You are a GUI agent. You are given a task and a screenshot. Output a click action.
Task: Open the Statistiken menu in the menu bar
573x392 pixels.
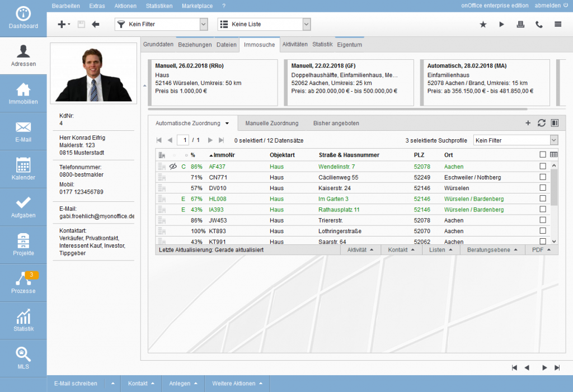[x=161, y=6]
